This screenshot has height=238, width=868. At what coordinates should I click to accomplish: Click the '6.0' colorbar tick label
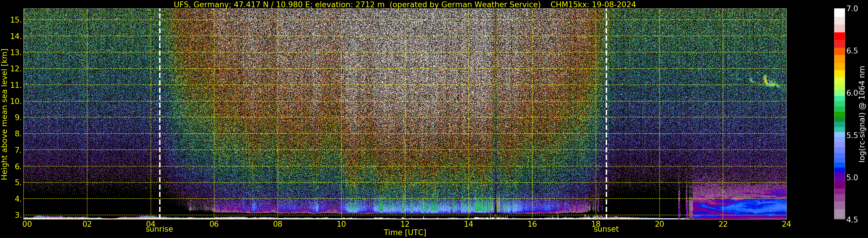point(852,93)
